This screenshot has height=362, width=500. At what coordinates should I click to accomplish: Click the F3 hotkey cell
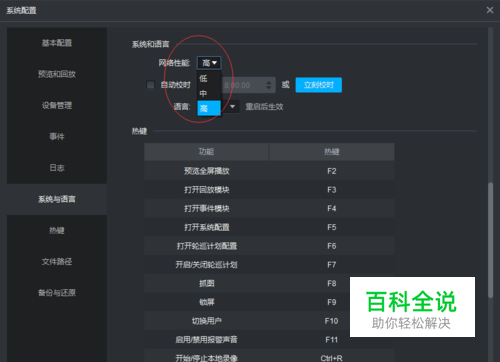pyautogui.click(x=332, y=190)
